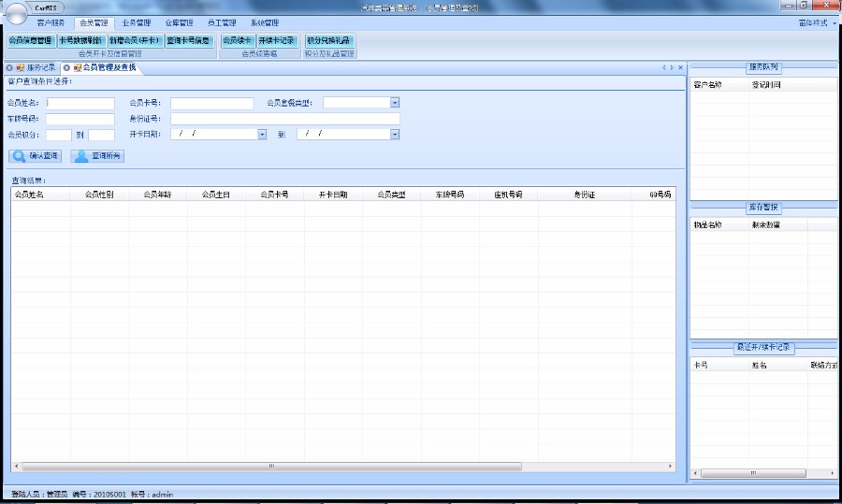
Task: Click the 物品名称 header in 库存警报 panel
Action: click(719, 225)
